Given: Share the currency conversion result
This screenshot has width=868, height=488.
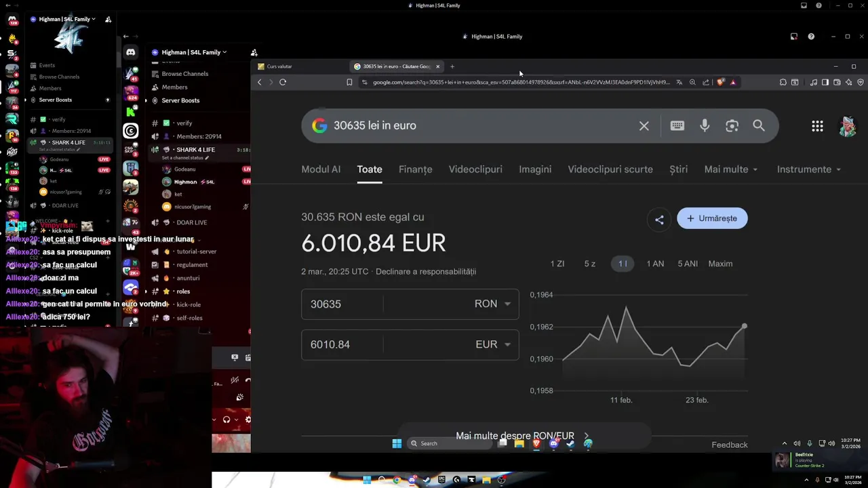Looking at the screenshot, I should coord(659,219).
